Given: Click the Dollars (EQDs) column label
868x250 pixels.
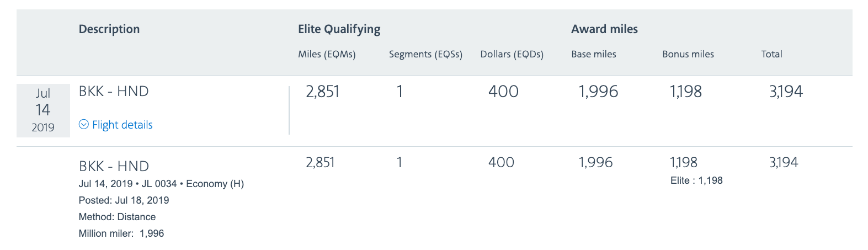Looking at the screenshot, I should (512, 54).
